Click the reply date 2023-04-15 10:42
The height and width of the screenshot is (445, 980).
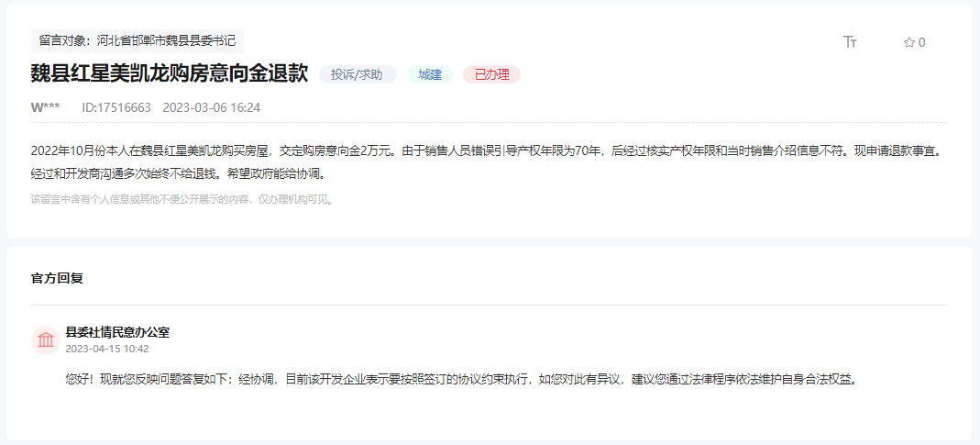point(107,349)
